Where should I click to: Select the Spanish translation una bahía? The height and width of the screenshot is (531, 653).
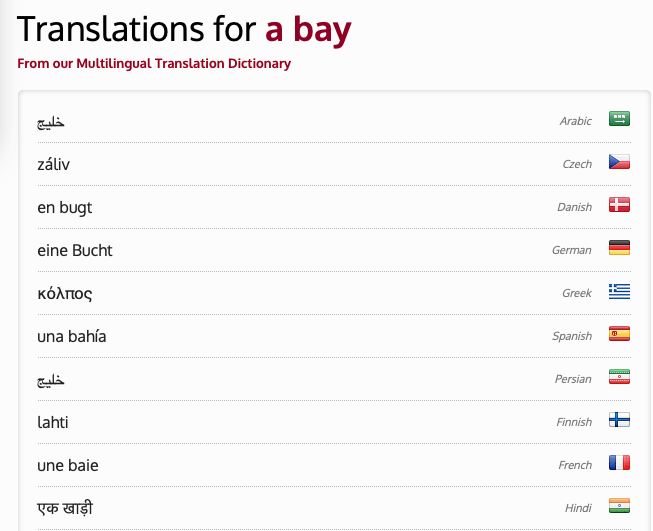pos(72,336)
